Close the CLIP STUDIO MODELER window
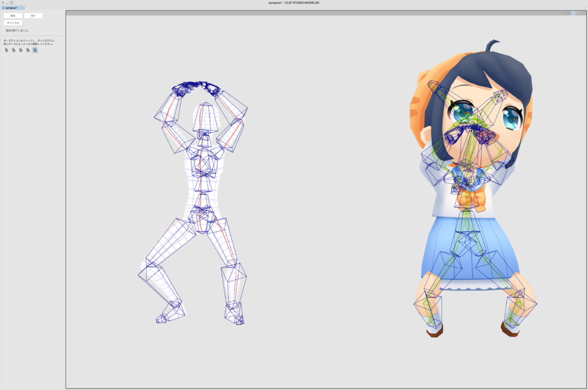 point(3,3)
